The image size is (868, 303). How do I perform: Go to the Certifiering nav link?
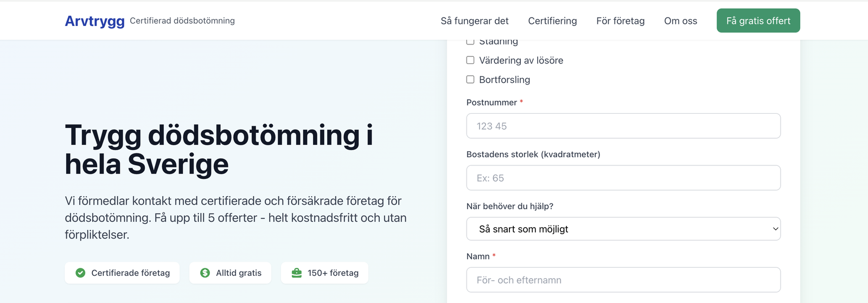pyautogui.click(x=552, y=21)
